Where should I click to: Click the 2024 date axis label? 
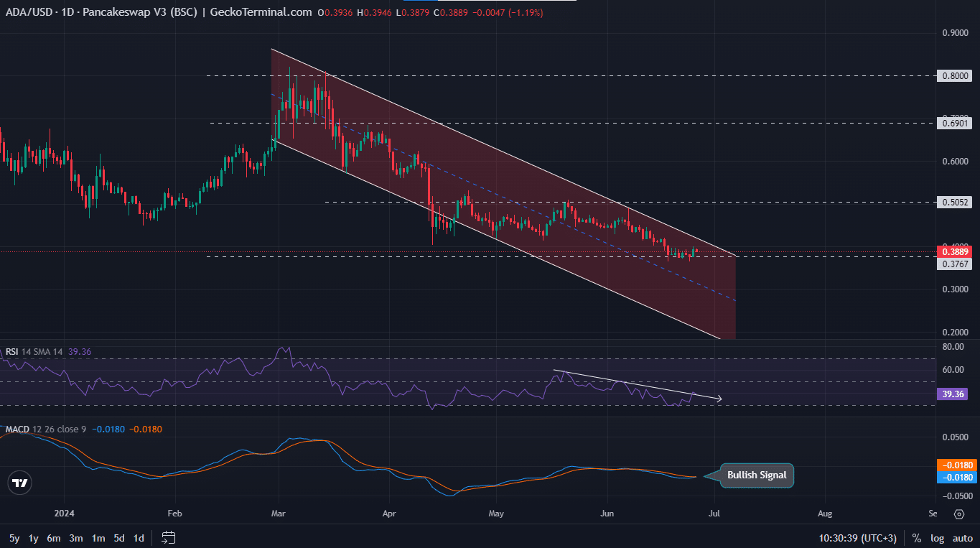click(x=63, y=514)
